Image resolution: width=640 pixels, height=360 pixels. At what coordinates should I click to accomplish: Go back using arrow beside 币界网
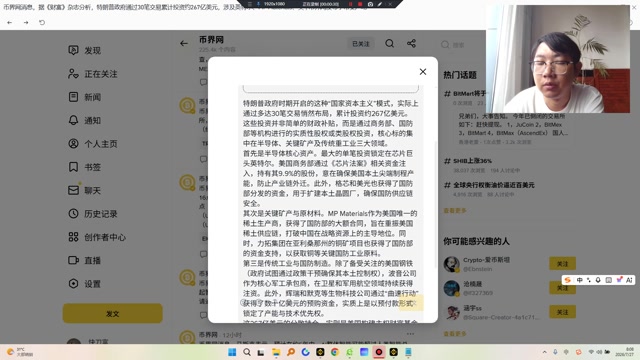pos(184,43)
